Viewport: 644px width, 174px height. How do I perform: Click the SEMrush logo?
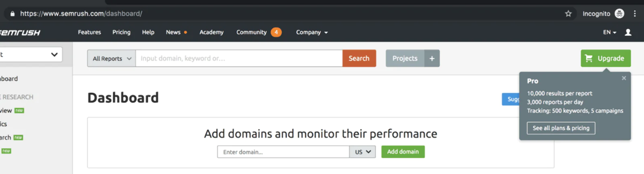coord(20,33)
